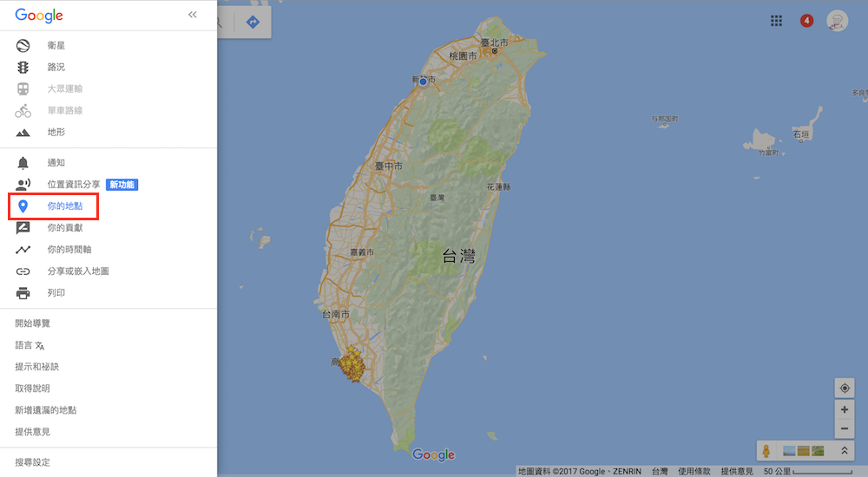Click the satellite globe icon
The height and width of the screenshot is (477, 868).
(x=23, y=45)
